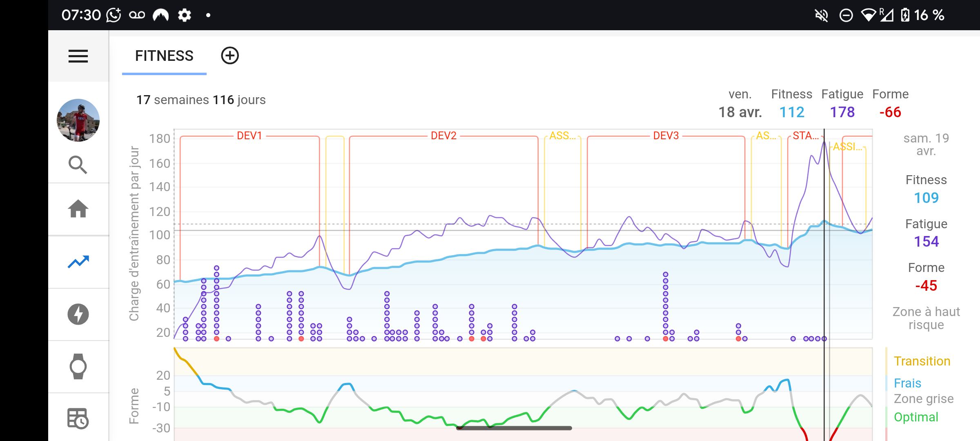This screenshot has height=441, width=980.
Task: Tap the do-not-disturb status icon
Action: pyautogui.click(x=846, y=16)
